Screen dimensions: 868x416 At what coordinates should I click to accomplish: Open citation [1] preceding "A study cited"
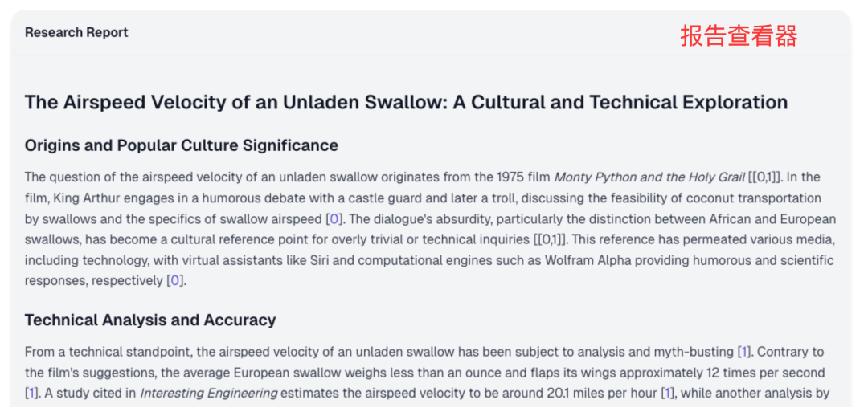click(32, 394)
